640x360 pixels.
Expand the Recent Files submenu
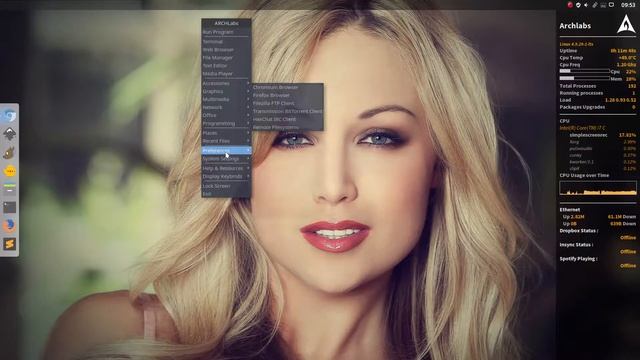(226, 141)
